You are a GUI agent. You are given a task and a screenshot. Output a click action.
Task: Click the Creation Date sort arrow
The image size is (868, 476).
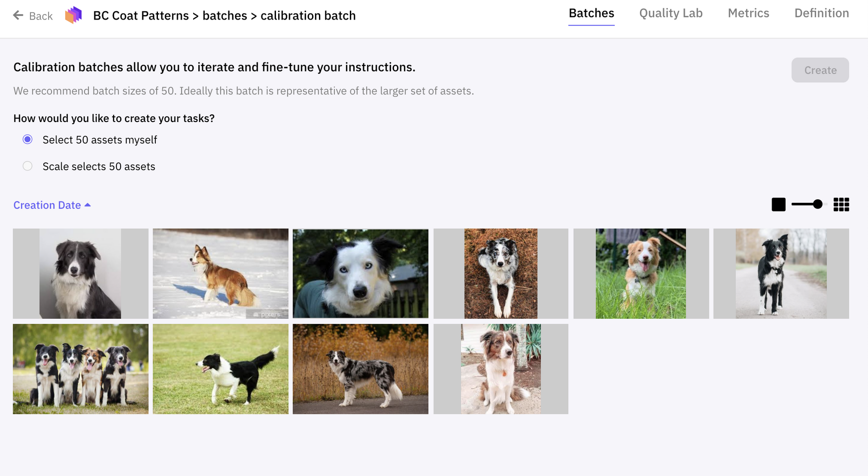[x=88, y=205]
